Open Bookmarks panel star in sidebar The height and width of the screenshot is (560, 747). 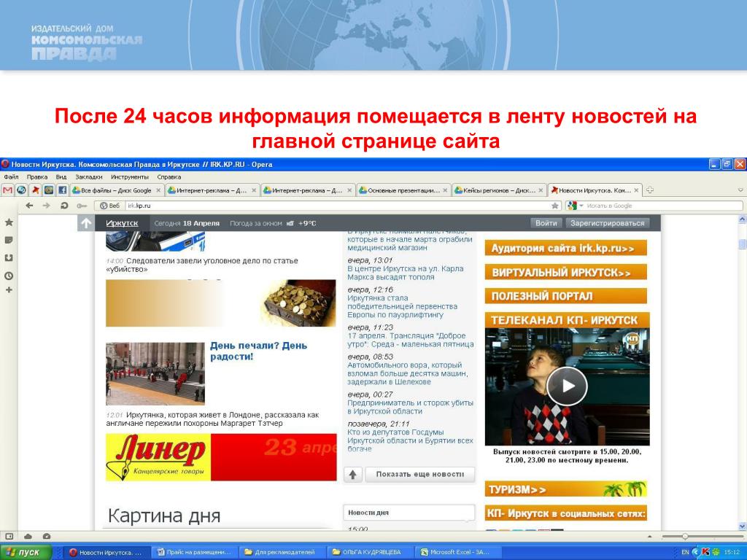[x=9, y=222]
